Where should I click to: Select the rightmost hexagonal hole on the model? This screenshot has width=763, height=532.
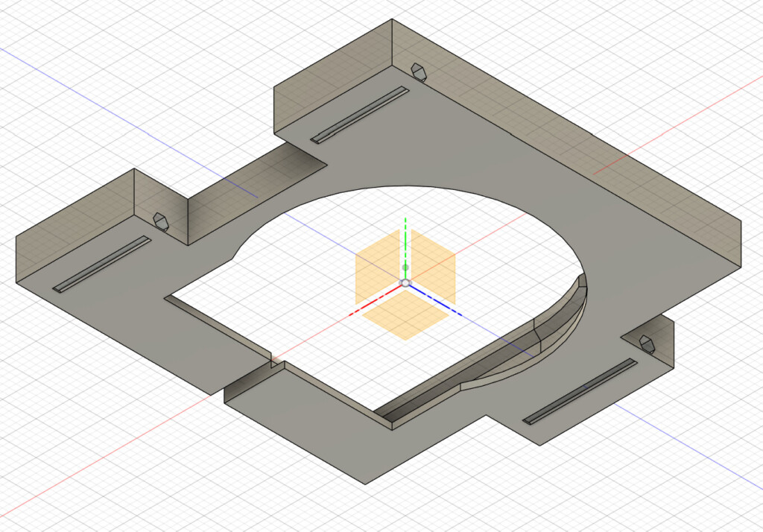coord(646,343)
